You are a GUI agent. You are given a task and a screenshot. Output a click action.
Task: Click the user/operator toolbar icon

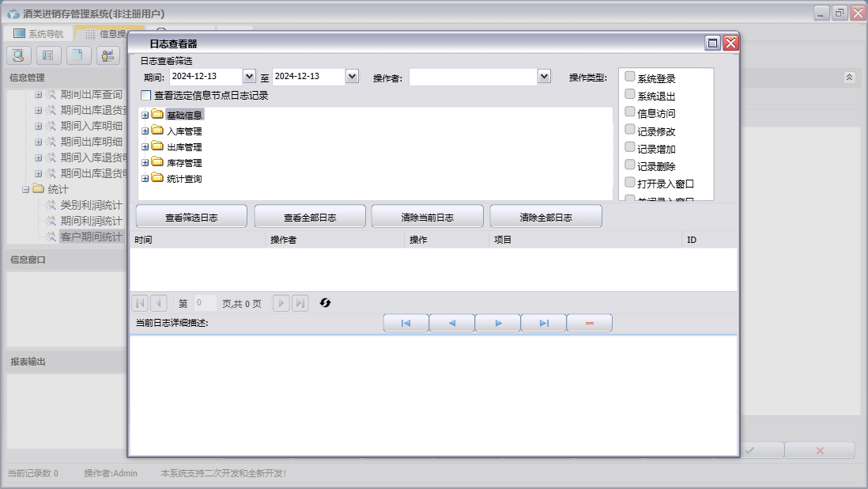click(108, 55)
